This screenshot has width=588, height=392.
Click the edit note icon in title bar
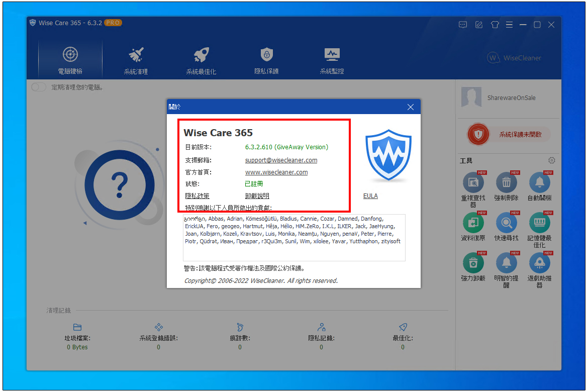coord(479,25)
